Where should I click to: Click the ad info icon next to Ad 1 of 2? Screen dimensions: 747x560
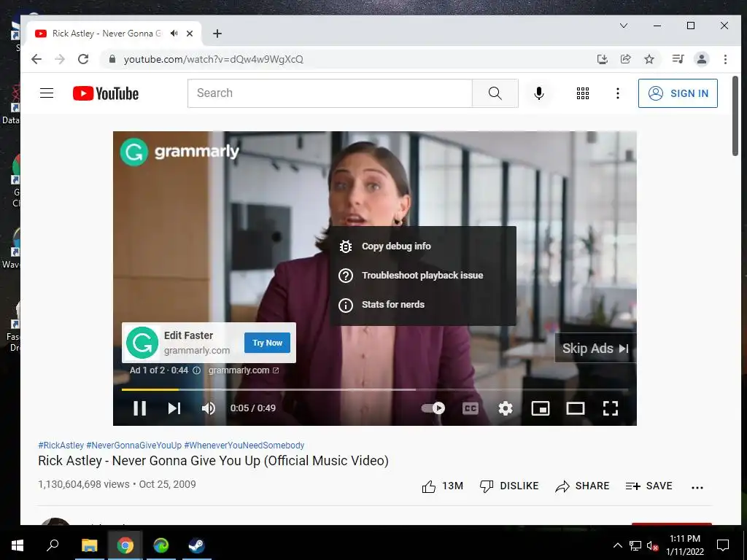click(196, 370)
